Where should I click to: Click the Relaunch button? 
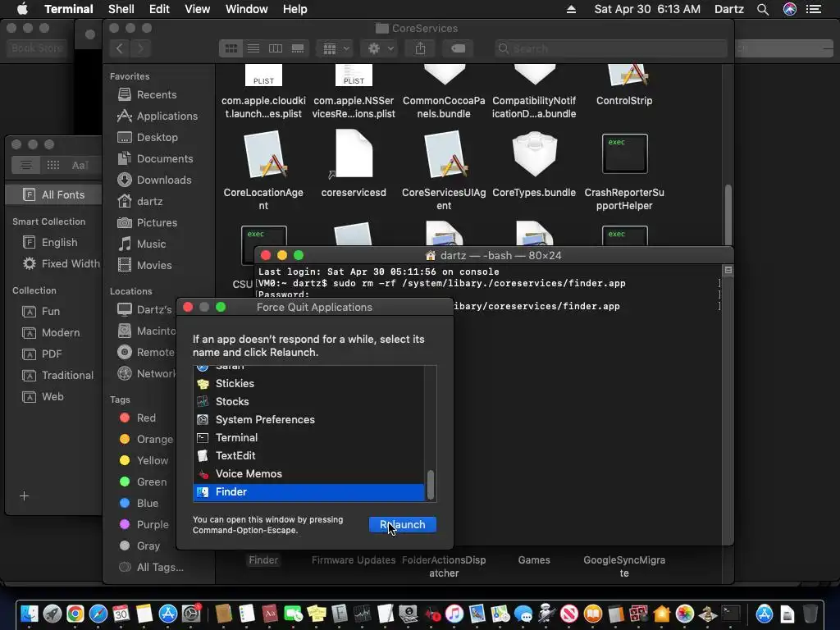click(x=402, y=524)
